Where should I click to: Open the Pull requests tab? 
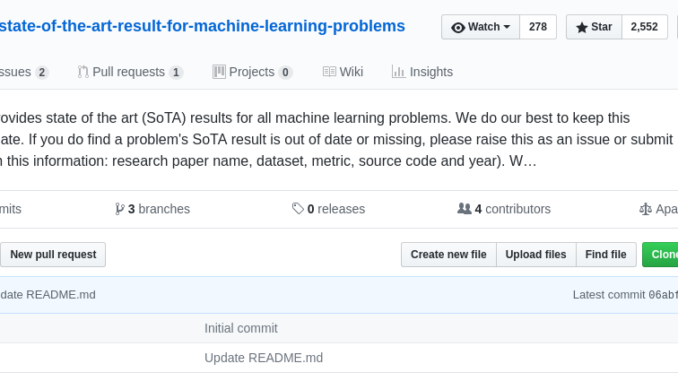130,72
